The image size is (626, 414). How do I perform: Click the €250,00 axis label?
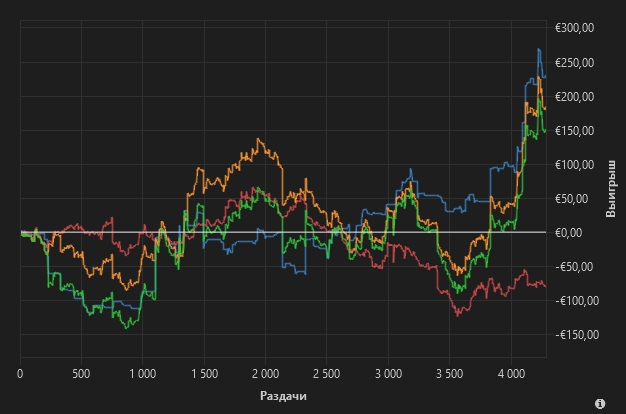click(574, 63)
